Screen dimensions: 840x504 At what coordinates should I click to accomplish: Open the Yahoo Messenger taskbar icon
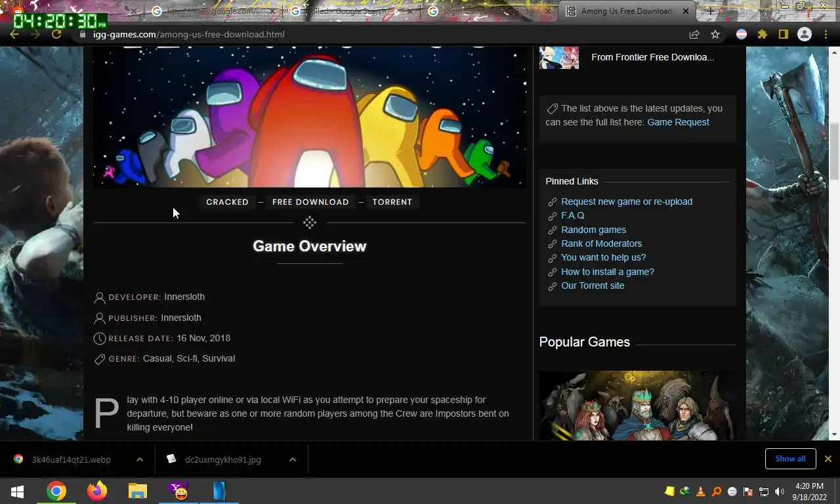pyautogui.click(x=178, y=491)
